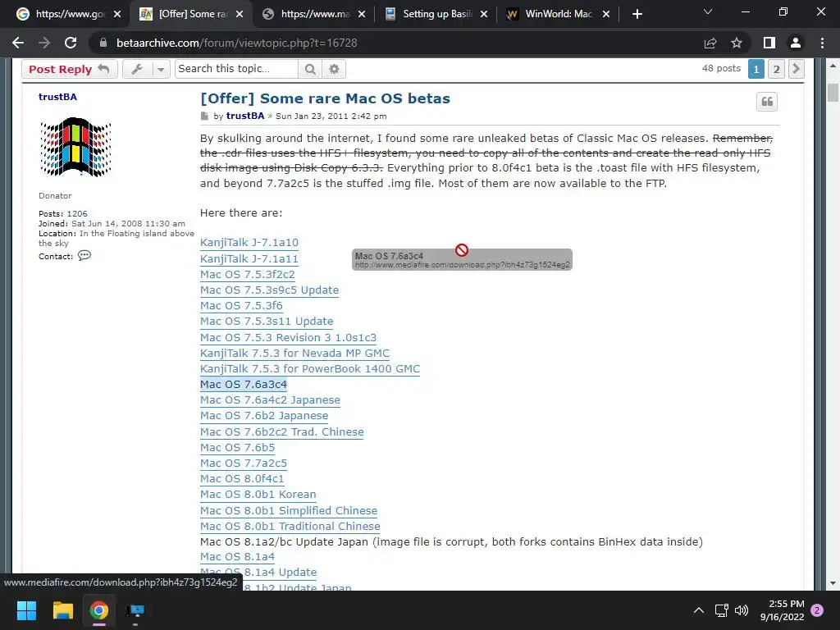View trustBA's 1206 posts
This screenshot has height=630, width=840.
point(77,214)
